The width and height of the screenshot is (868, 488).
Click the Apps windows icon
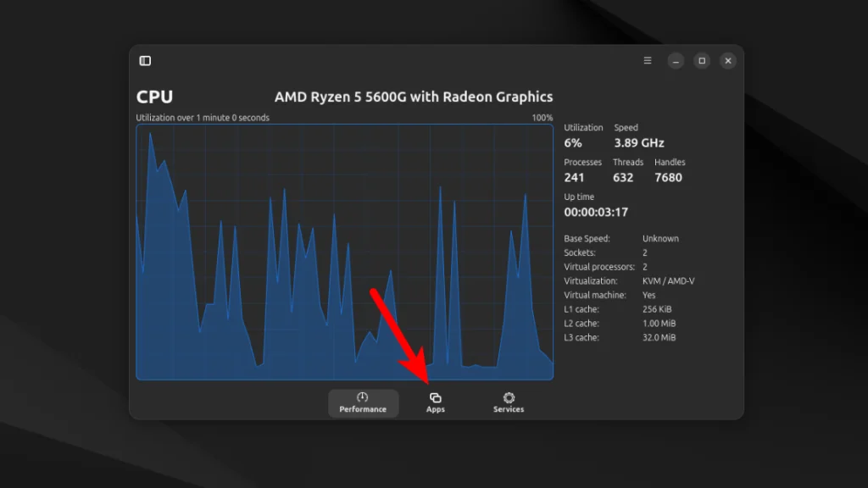[436, 397]
